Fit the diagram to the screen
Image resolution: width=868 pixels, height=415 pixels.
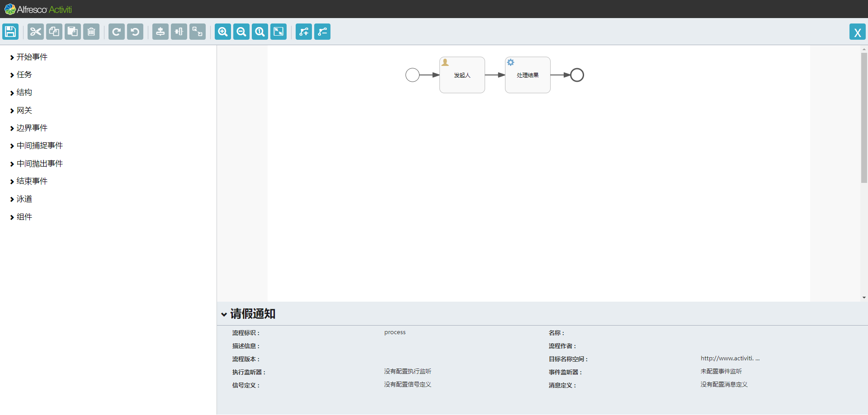[x=278, y=32]
